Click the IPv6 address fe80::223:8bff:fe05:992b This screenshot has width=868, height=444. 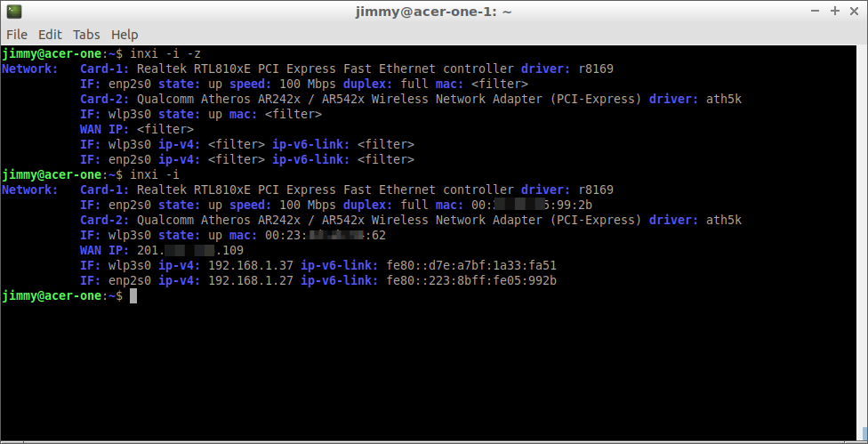point(471,280)
